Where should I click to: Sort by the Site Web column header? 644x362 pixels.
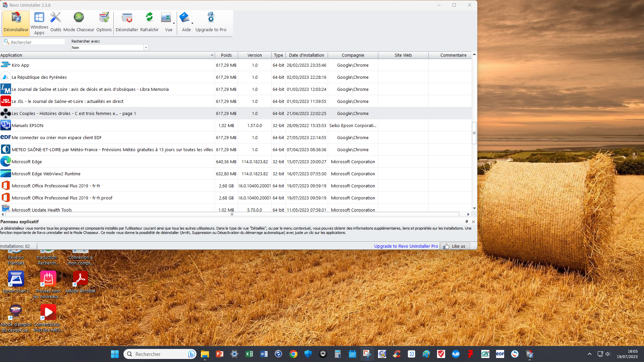pos(403,55)
